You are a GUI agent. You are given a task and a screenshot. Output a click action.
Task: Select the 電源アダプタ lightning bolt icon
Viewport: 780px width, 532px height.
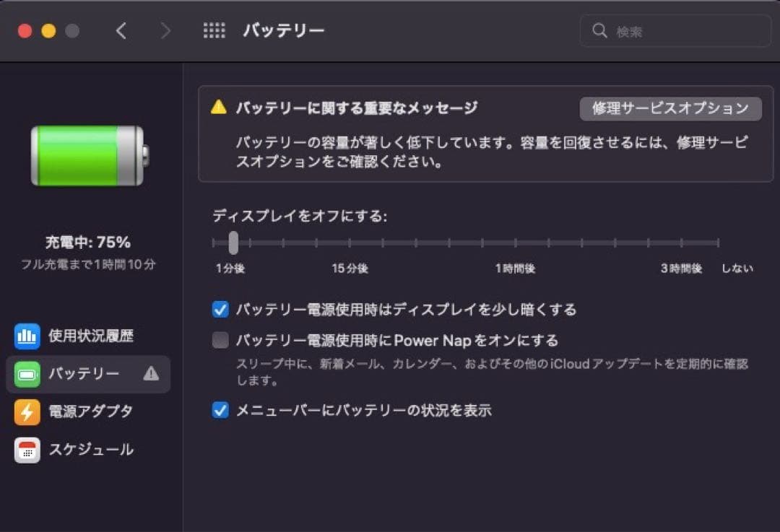coord(27,411)
